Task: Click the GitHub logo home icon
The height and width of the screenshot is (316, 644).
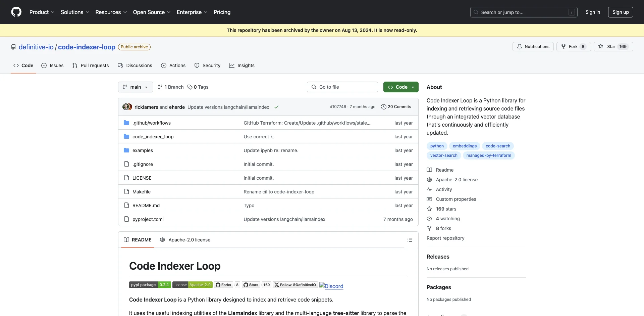Action: 16,12
